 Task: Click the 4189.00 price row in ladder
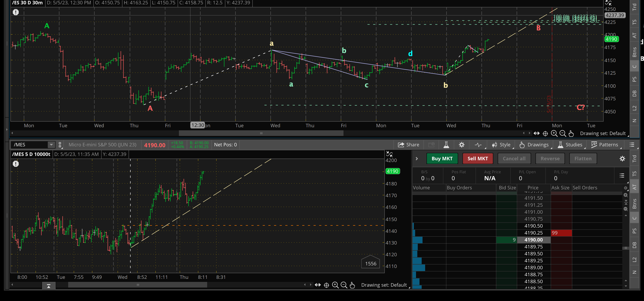click(x=533, y=268)
